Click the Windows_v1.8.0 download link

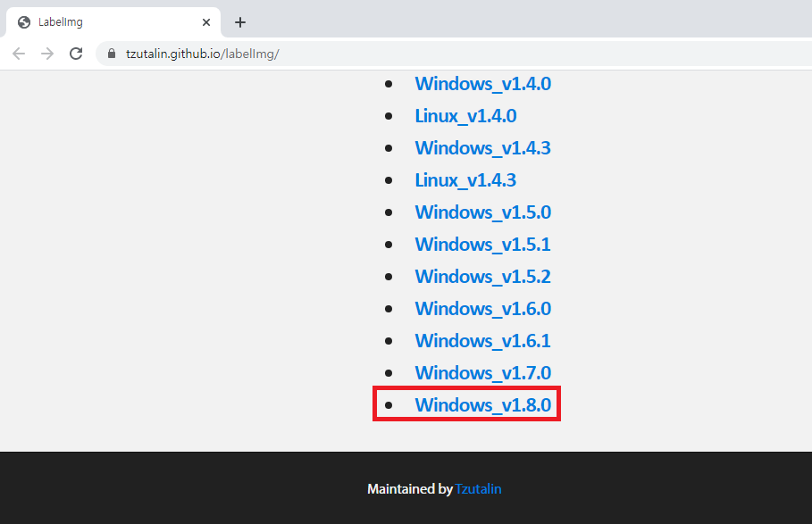(482, 404)
